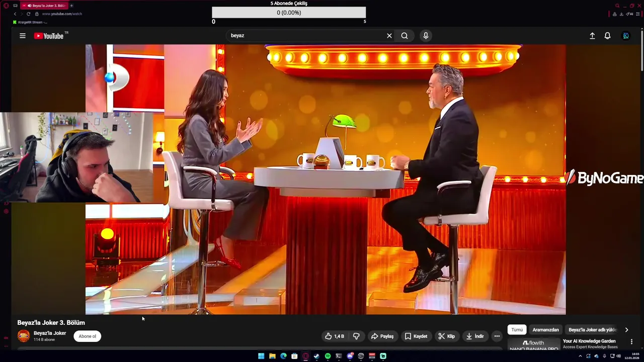Viewport: 644px width, 362px height.
Task: Open 'Your AI Knowledge Garden' ad title
Action: click(589, 341)
